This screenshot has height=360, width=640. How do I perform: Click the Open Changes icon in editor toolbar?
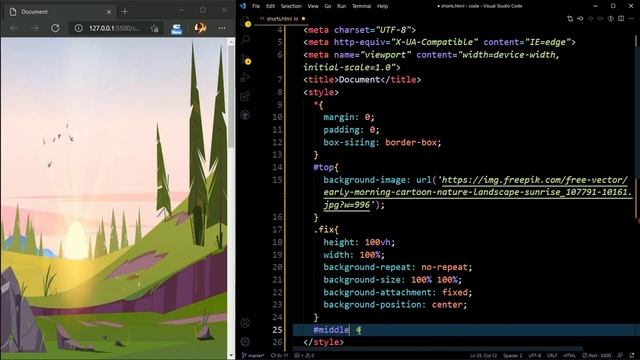(580, 18)
